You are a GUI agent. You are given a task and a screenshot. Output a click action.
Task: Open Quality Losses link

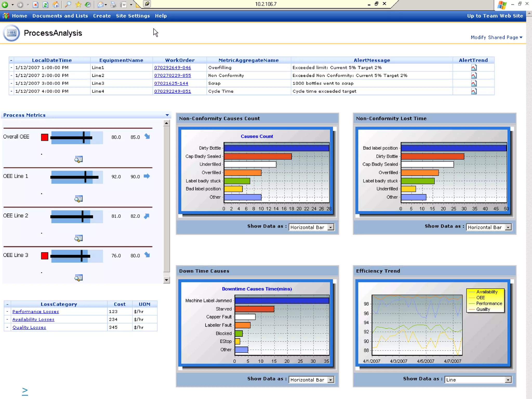click(x=29, y=327)
